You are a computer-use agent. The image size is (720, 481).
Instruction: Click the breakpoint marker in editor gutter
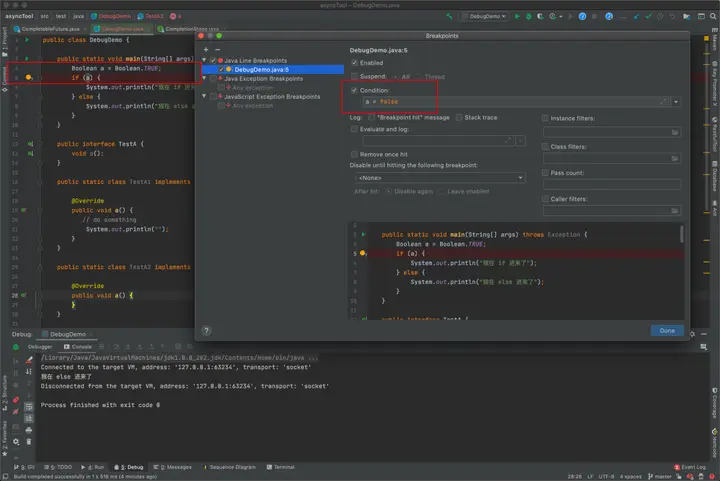29,77
